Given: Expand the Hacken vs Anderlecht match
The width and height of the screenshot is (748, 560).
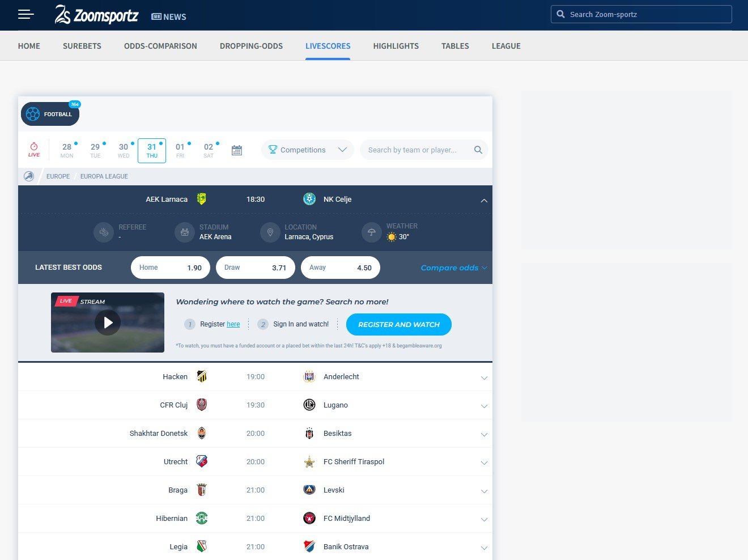Looking at the screenshot, I should pyautogui.click(x=484, y=378).
